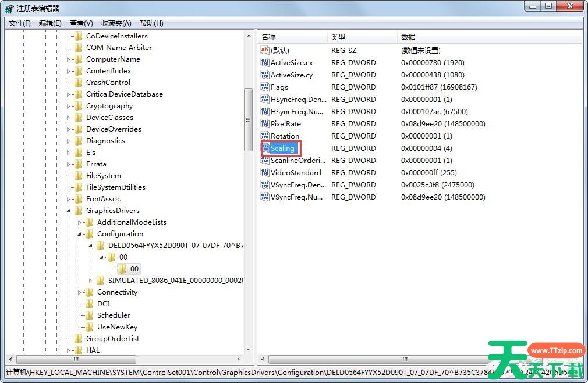Viewport: 588px width, 383px height.
Task: Expand the ContentIndex key
Action: tap(68, 71)
